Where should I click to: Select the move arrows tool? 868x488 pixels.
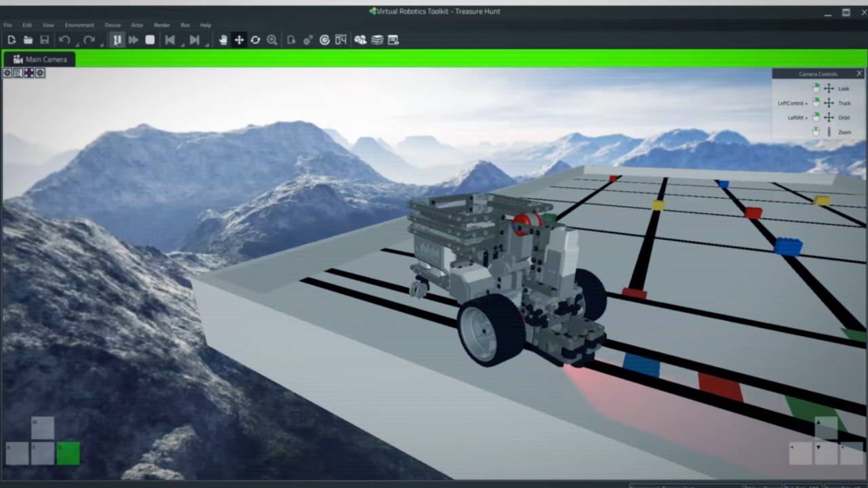point(239,40)
